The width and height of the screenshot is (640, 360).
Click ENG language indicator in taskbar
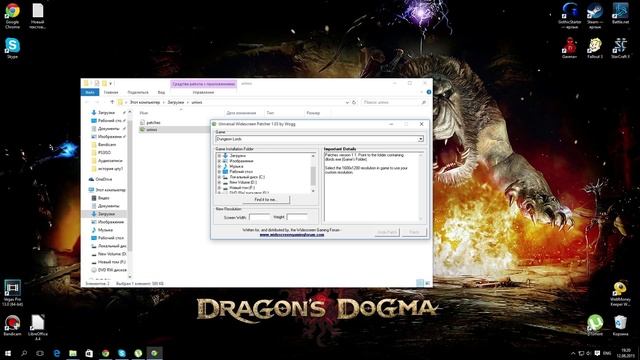(607, 353)
